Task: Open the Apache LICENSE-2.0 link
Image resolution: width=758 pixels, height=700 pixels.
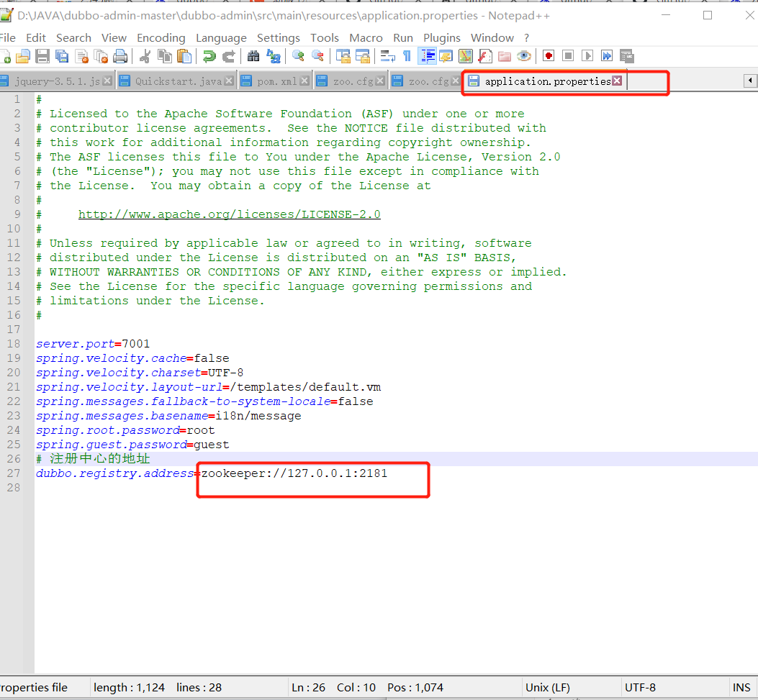Action: [229, 214]
